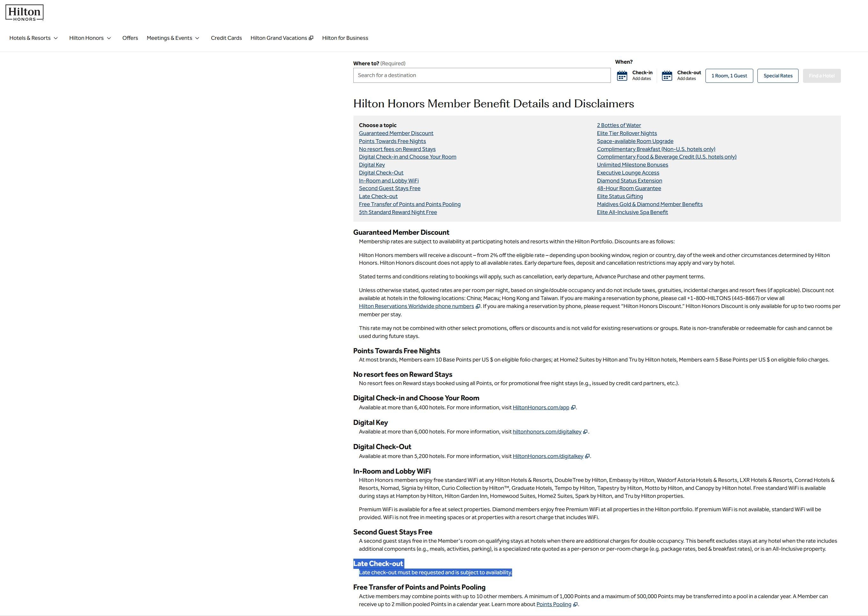Open Hilton Reservations Worldwide phone numbers link

click(416, 306)
